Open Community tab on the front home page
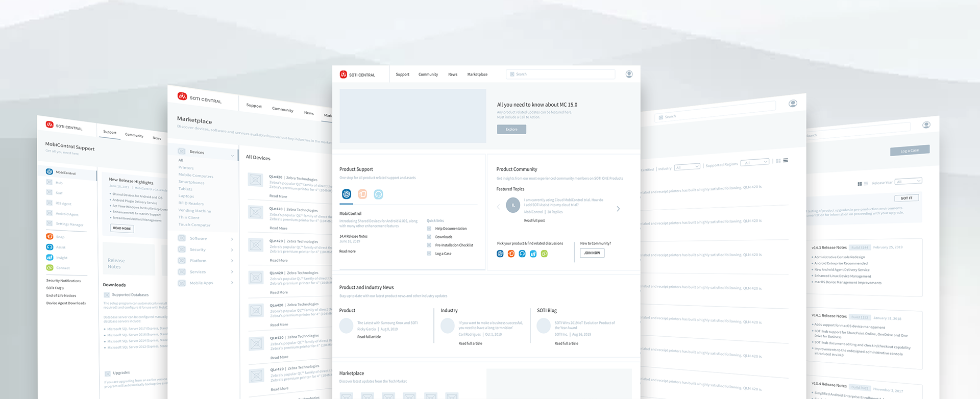Image resolution: width=980 pixels, height=399 pixels. [x=428, y=74]
